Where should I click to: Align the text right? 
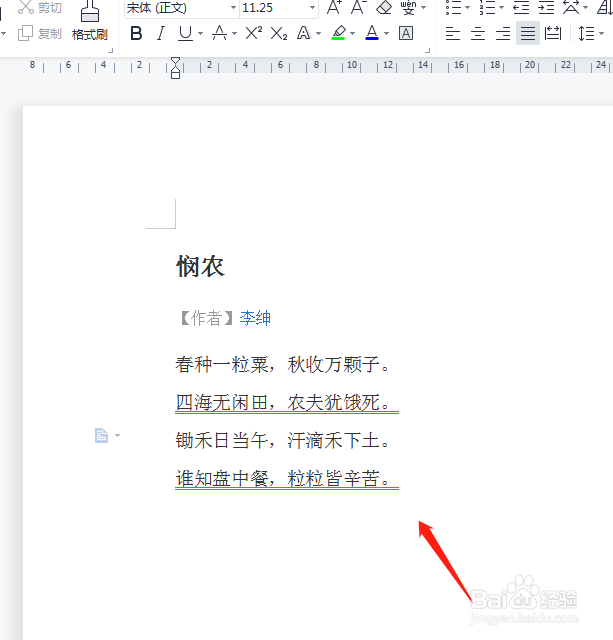click(x=503, y=33)
